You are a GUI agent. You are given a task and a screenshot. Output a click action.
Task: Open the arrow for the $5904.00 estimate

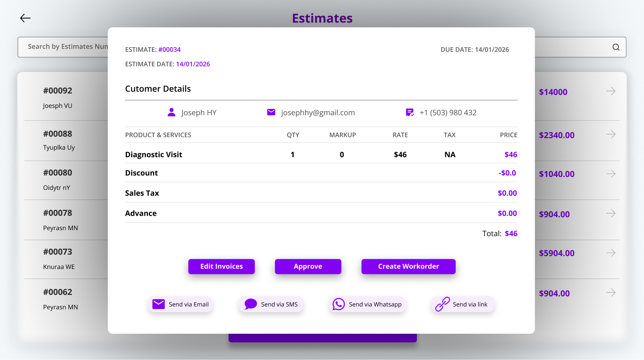[611, 253]
